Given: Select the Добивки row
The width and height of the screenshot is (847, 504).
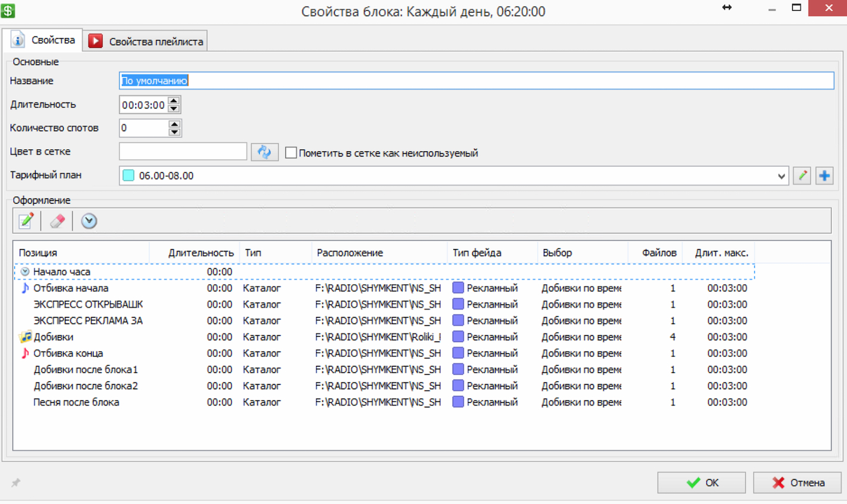Looking at the screenshot, I should [384, 337].
